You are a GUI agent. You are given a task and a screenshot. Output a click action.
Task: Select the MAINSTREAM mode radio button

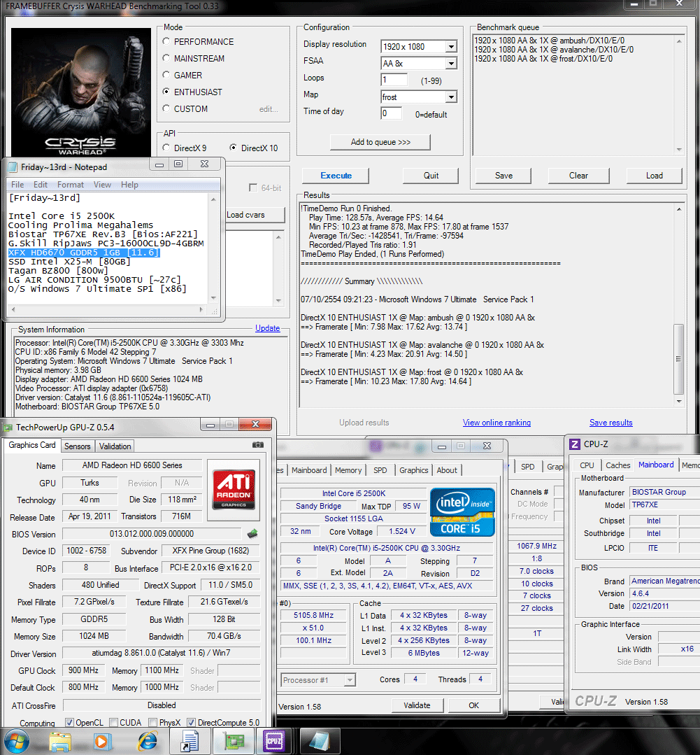[x=166, y=58]
